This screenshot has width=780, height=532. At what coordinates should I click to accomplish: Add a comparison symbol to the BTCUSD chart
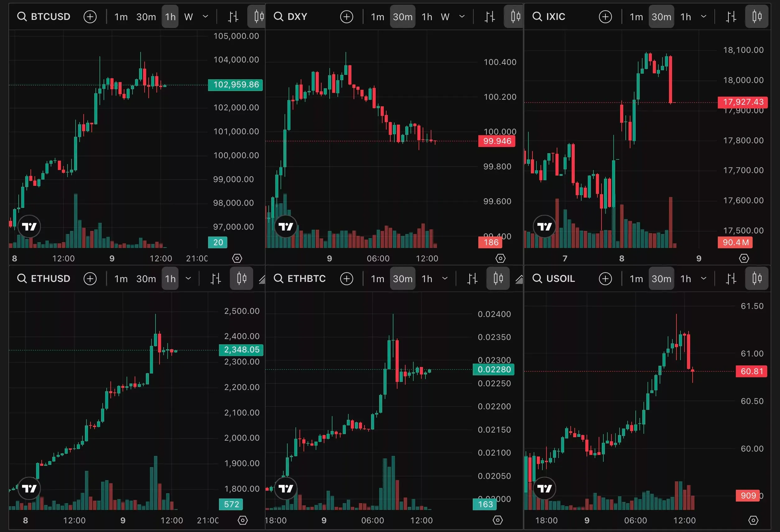pos(90,16)
